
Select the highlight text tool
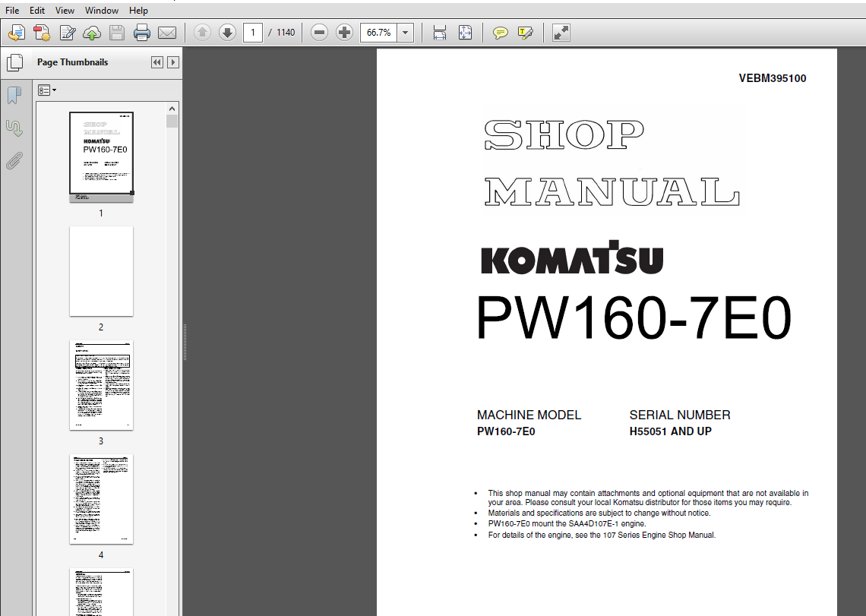(x=525, y=33)
